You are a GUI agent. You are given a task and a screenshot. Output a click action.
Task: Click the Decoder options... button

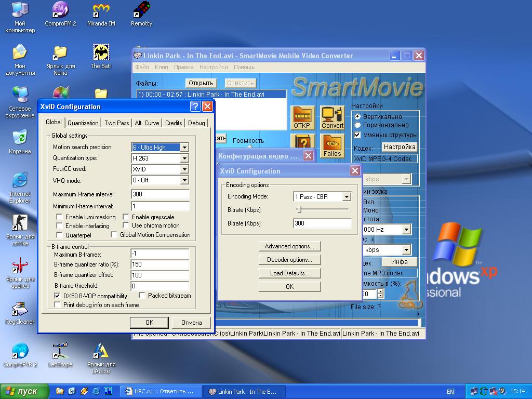[289, 260]
